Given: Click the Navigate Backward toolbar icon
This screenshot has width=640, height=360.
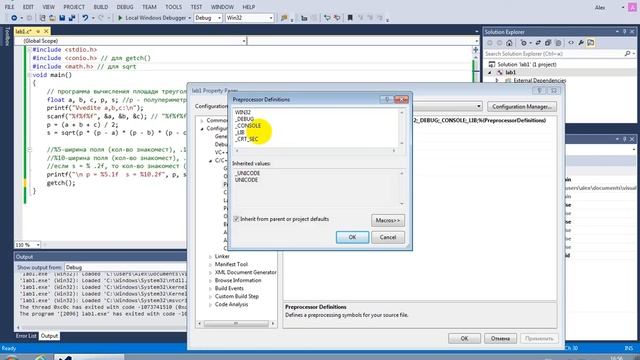Looking at the screenshot, I should [14, 18].
